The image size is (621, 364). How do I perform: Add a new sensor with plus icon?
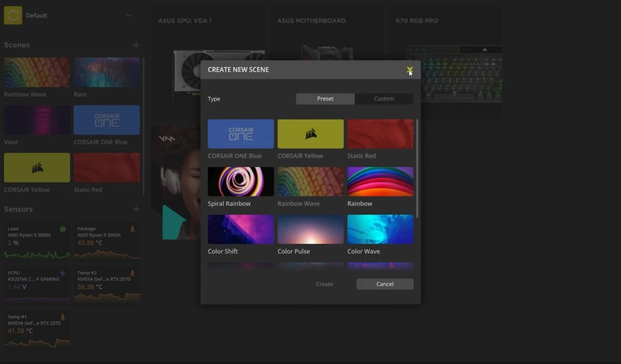point(136,209)
